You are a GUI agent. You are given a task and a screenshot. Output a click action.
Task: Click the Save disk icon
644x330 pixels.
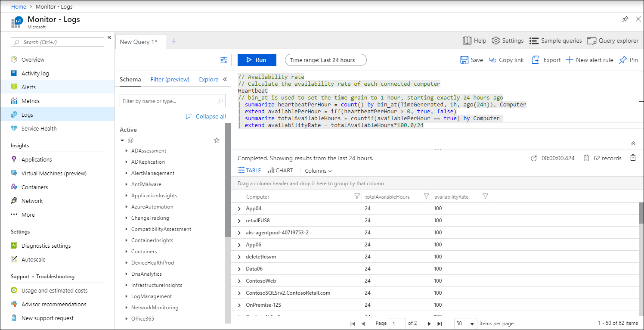tap(464, 60)
